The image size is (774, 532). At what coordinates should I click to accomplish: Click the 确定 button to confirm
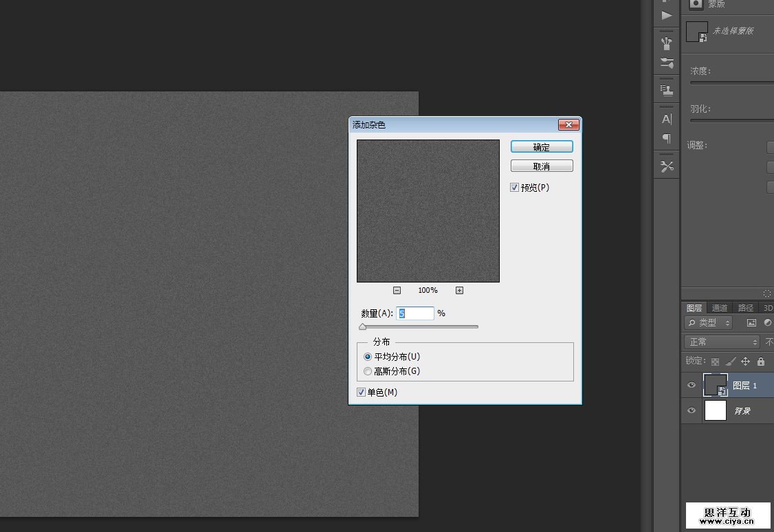click(x=542, y=147)
